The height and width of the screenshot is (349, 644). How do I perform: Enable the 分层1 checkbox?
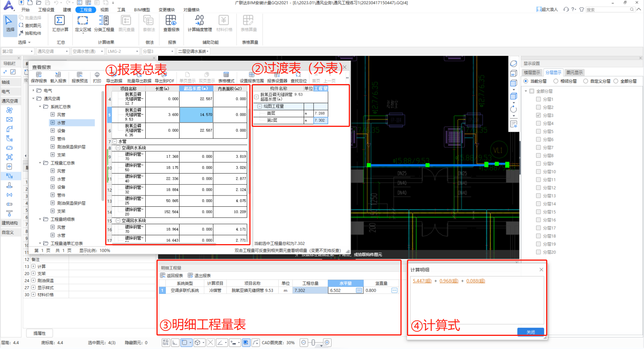[x=538, y=99]
